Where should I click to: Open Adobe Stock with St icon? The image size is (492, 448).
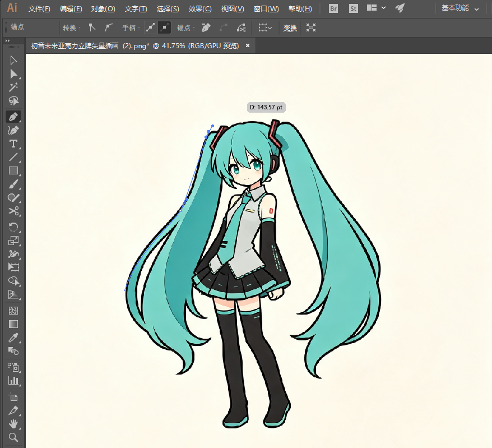click(354, 8)
